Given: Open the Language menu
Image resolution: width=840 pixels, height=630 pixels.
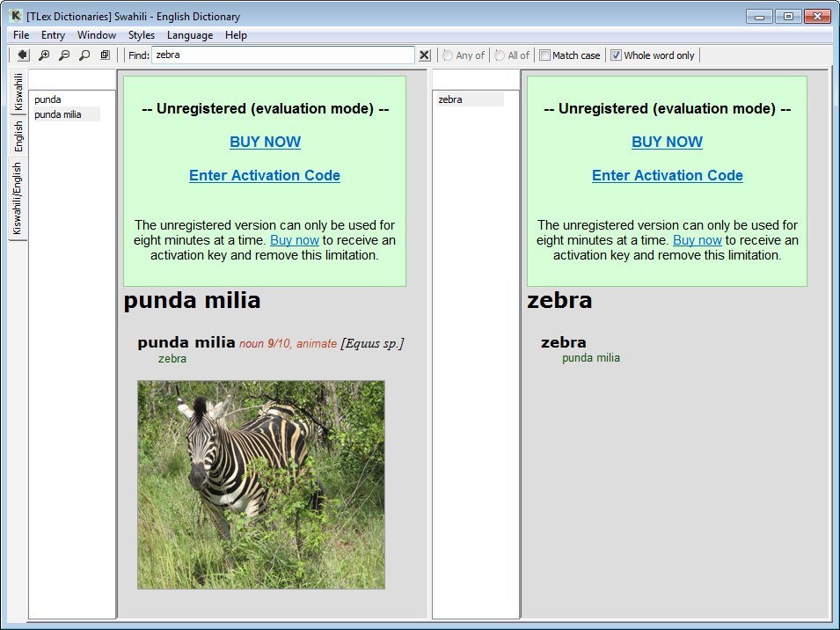Looking at the screenshot, I should pyautogui.click(x=190, y=35).
